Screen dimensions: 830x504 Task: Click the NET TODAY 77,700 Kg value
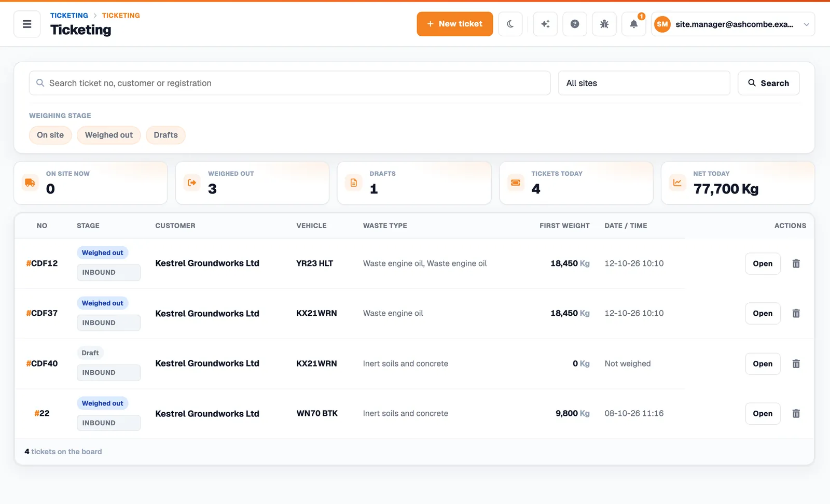(726, 189)
